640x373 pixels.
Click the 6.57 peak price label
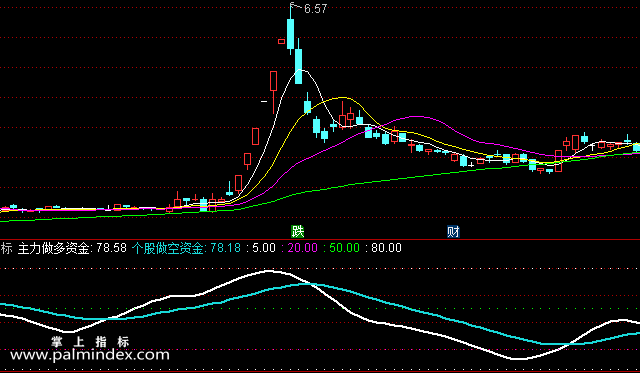(316, 9)
